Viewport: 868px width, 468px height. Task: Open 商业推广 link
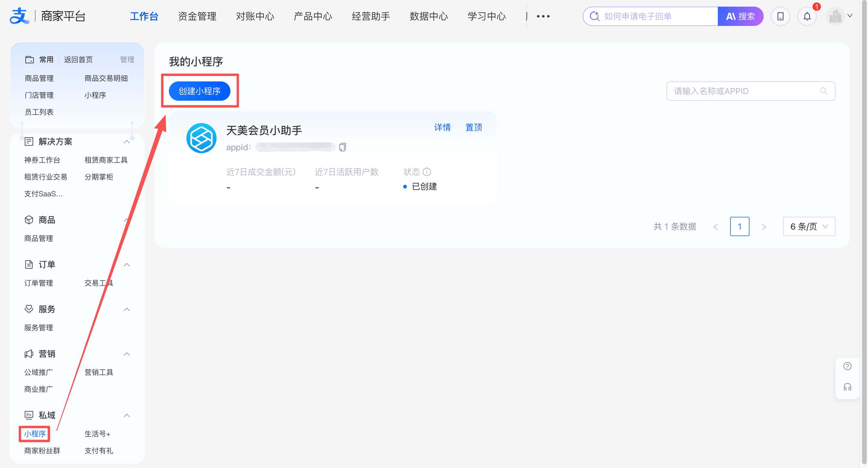tap(38, 389)
